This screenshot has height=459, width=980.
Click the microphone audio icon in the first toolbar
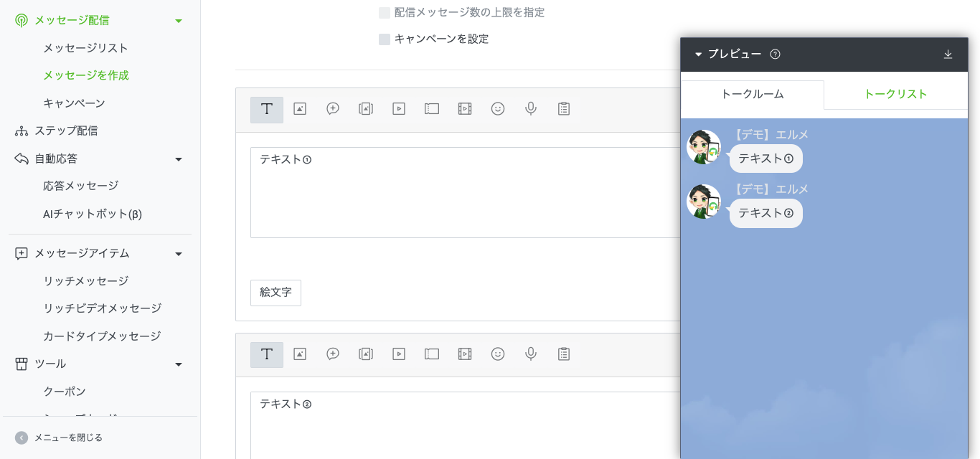531,109
